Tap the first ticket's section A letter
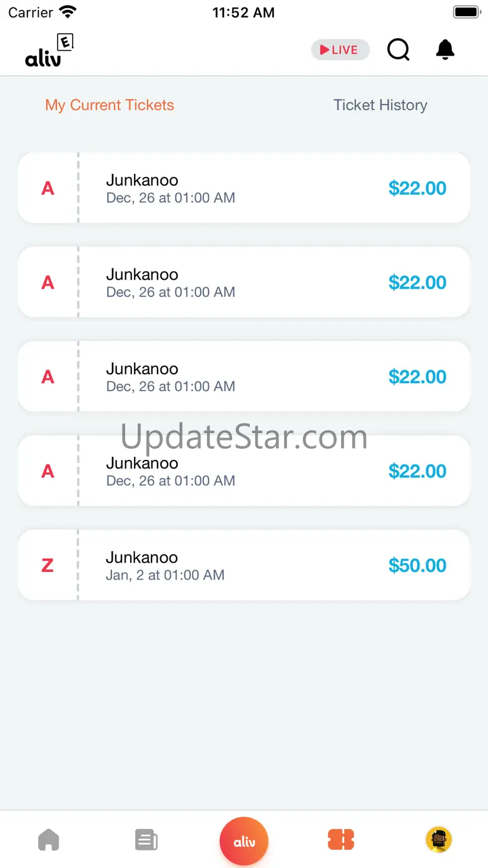488x868 pixels. click(48, 188)
